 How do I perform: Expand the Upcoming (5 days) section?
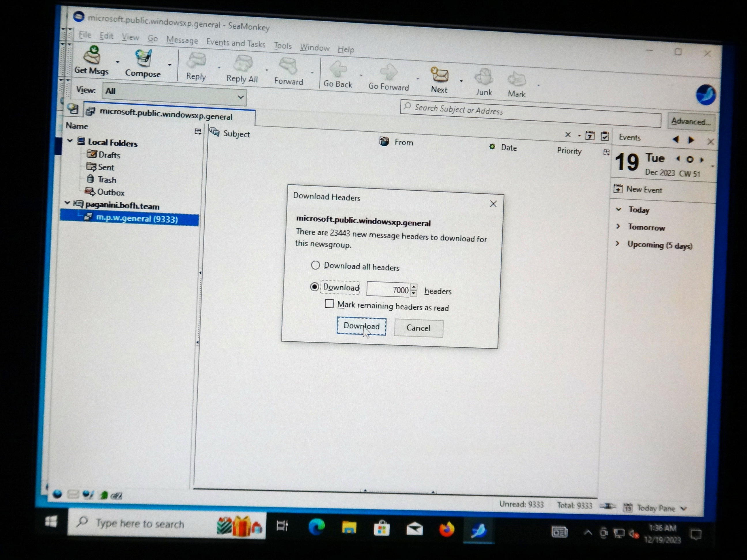pos(618,243)
